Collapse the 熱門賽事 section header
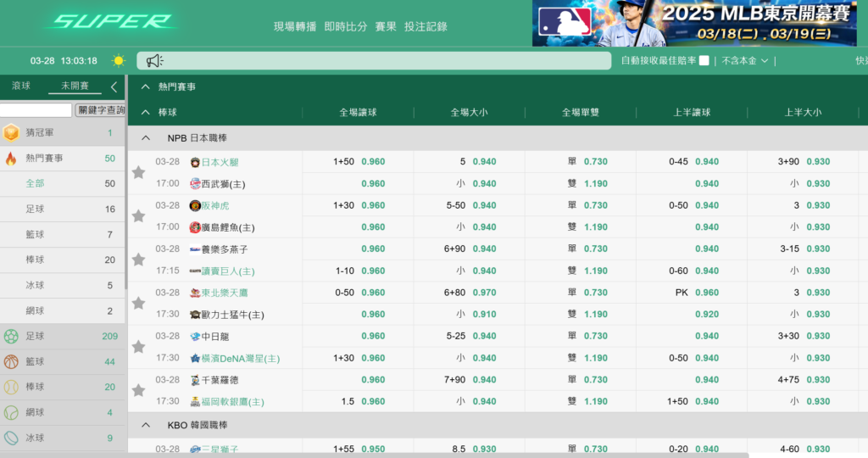This screenshot has width=868, height=458. click(x=146, y=87)
